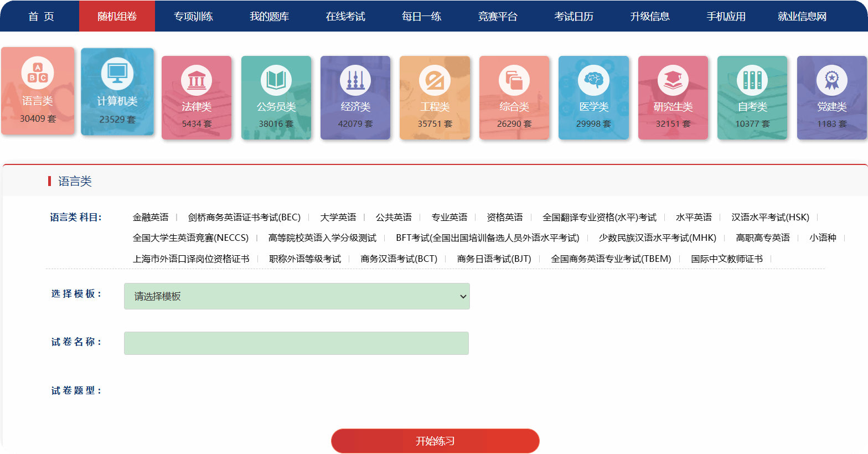Select the 医学类 brain icon

593,80
